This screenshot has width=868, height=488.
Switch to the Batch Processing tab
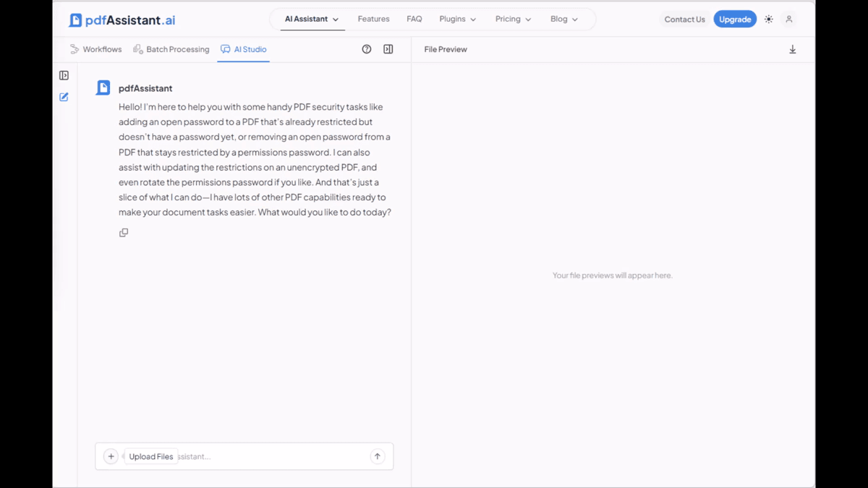click(x=171, y=49)
